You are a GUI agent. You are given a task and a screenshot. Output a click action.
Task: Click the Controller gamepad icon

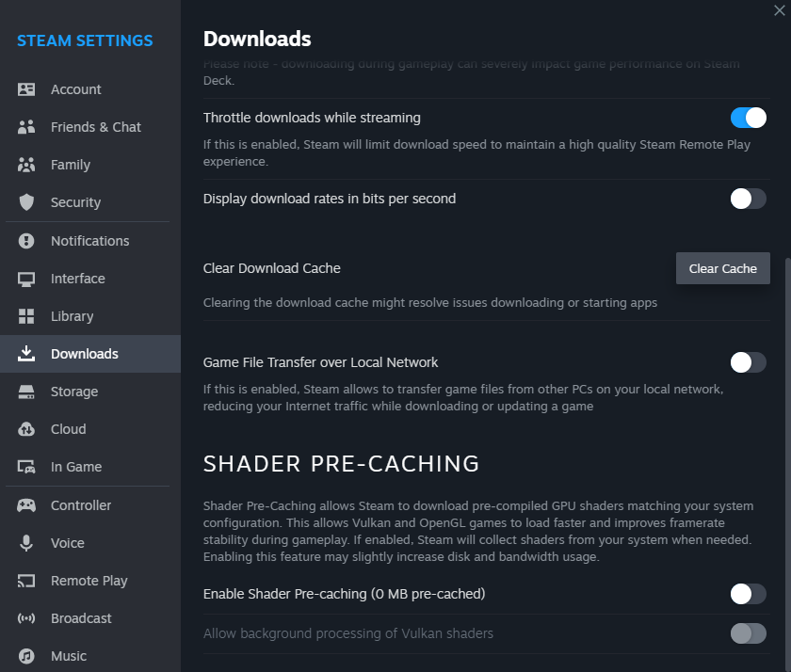(26, 505)
